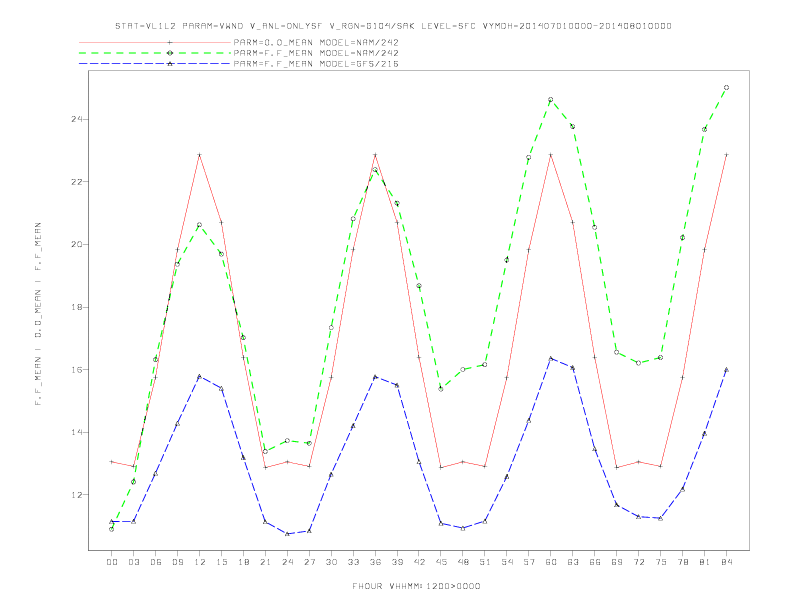
Task: Click the x-axis forecast hour 75
Action: [661, 562]
